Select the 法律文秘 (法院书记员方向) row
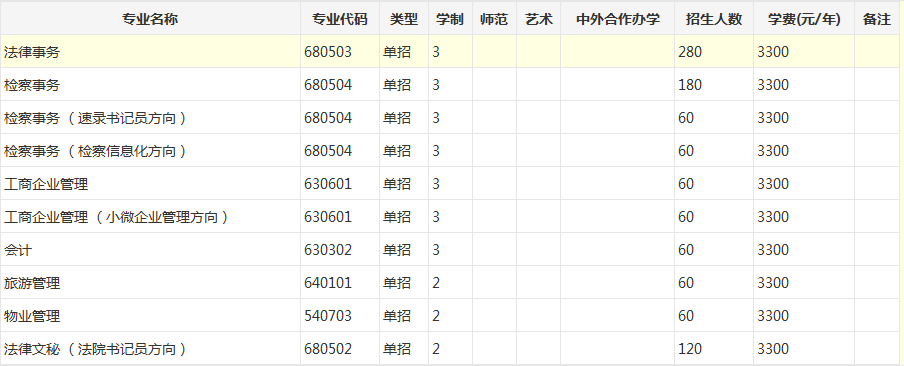This screenshot has width=904, height=366. [x=452, y=349]
